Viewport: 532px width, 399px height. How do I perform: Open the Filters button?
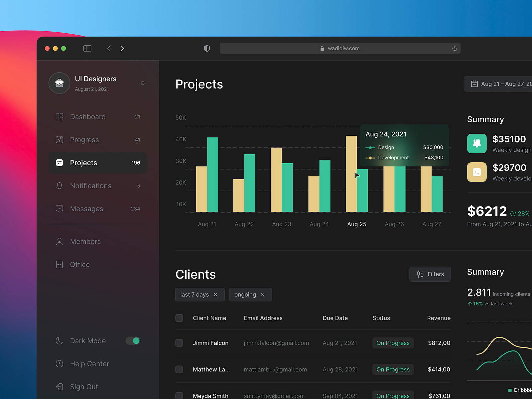coord(430,274)
